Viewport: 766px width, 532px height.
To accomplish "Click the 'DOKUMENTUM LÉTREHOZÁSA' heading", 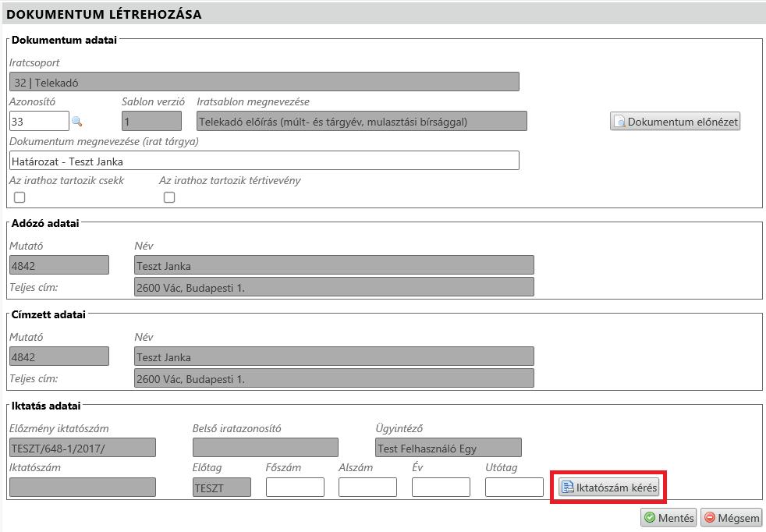I will point(104,14).
